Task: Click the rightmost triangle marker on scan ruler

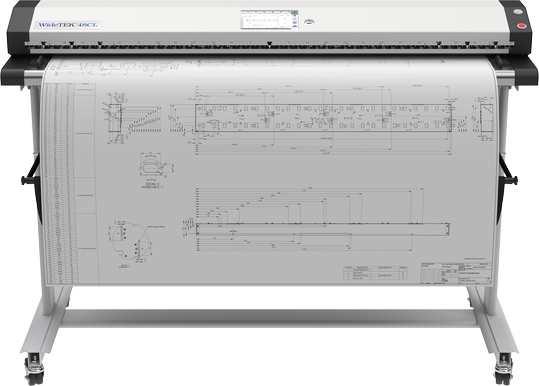Action: tap(495, 43)
